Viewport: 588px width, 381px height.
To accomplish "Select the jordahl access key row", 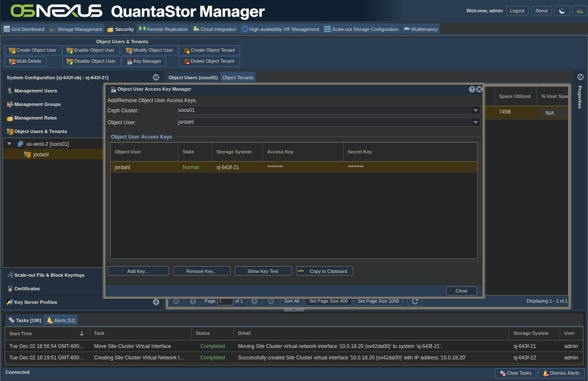I will pyautogui.click(x=294, y=167).
